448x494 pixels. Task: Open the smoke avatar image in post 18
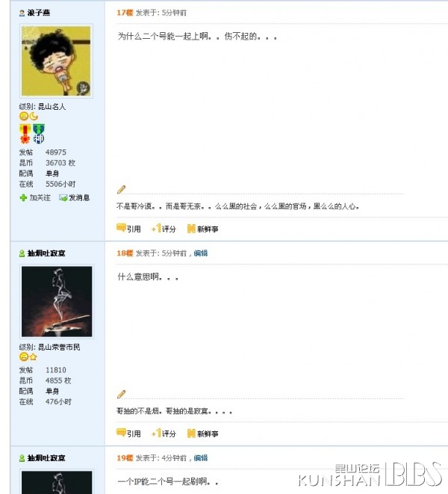click(57, 301)
